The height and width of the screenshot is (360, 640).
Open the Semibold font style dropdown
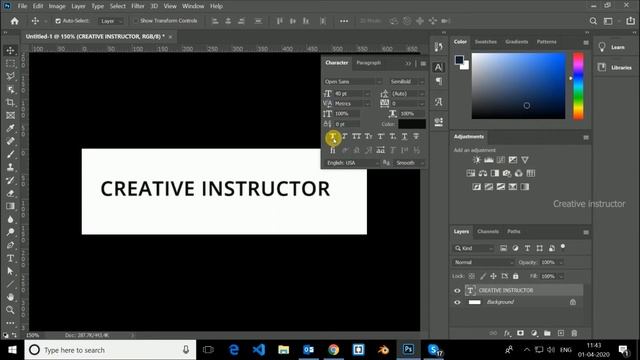[407, 82]
